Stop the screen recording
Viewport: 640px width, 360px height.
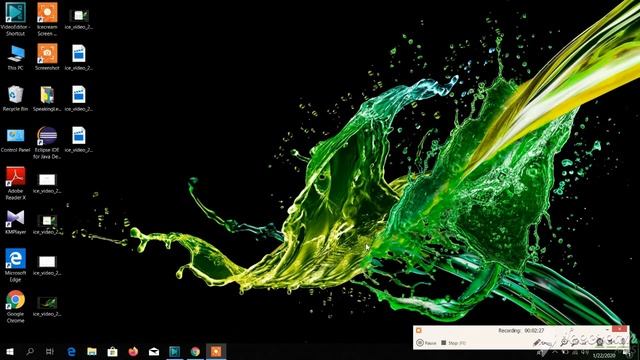point(453,343)
